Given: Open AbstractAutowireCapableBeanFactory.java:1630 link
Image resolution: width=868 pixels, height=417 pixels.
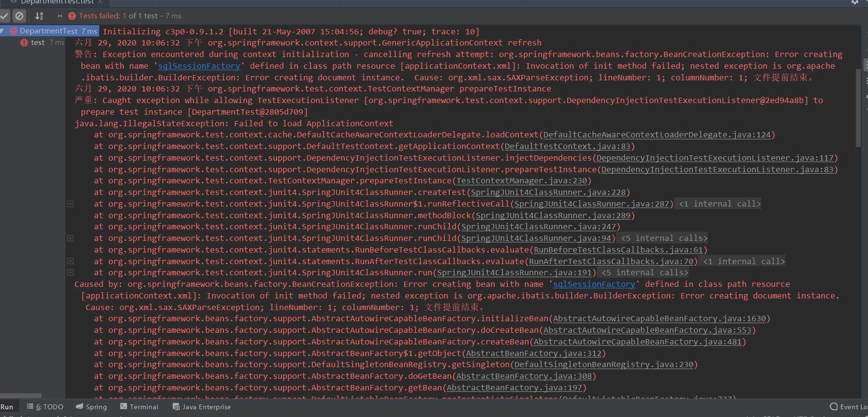Looking at the screenshot, I should point(659,318).
